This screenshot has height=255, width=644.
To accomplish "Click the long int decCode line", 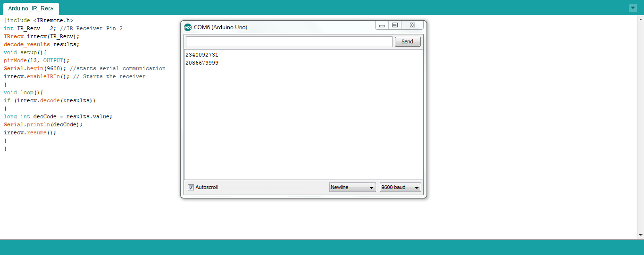I will point(58,116).
